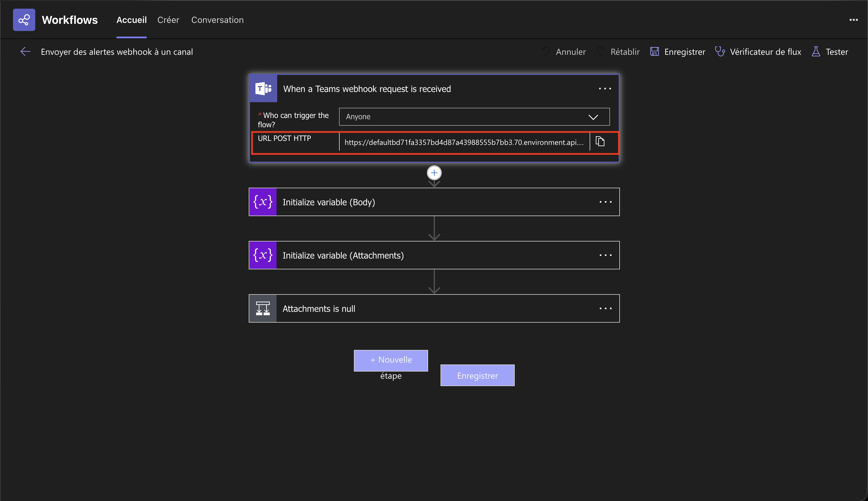868x501 pixels.
Task: Click the Teams trigger icon
Action: pyautogui.click(x=263, y=89)
